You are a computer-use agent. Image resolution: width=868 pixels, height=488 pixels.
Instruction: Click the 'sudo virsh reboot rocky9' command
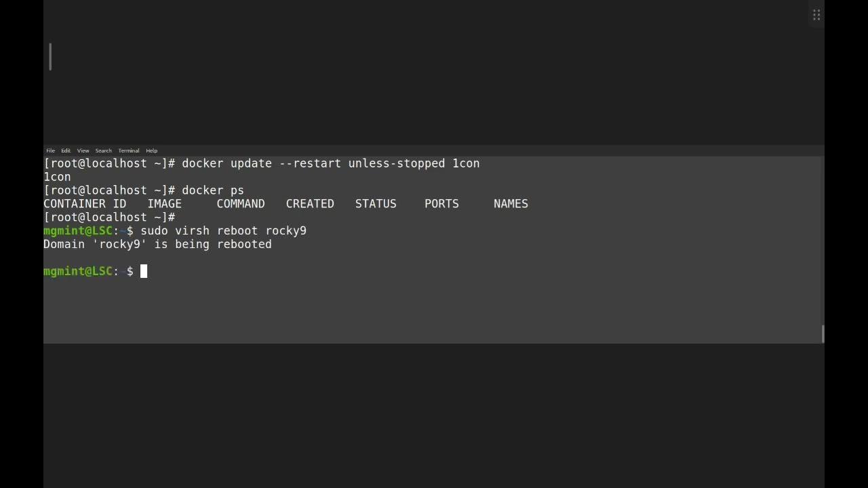[x=223, y=231]
